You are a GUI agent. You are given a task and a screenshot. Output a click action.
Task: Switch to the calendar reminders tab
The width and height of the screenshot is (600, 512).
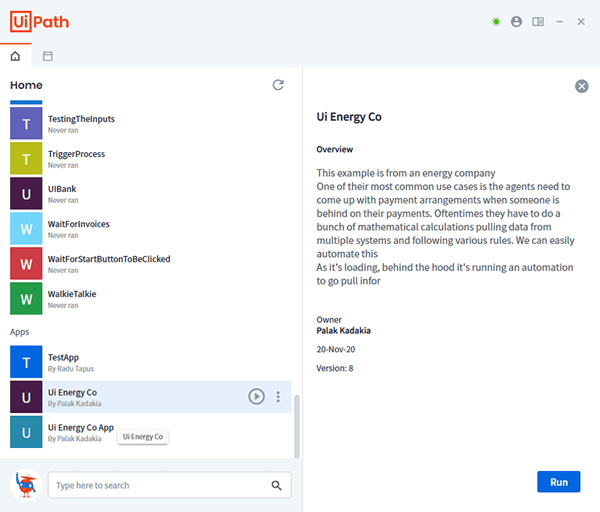pyautogui.click(x=48, y=56)
